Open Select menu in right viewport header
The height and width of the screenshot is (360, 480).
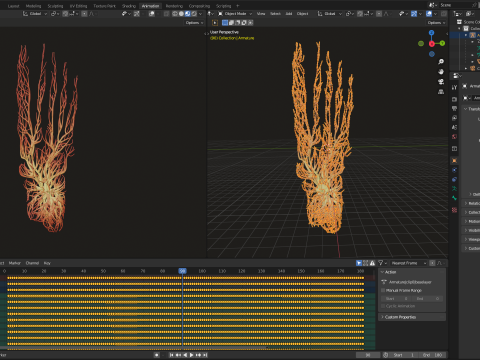coord(275,14)
